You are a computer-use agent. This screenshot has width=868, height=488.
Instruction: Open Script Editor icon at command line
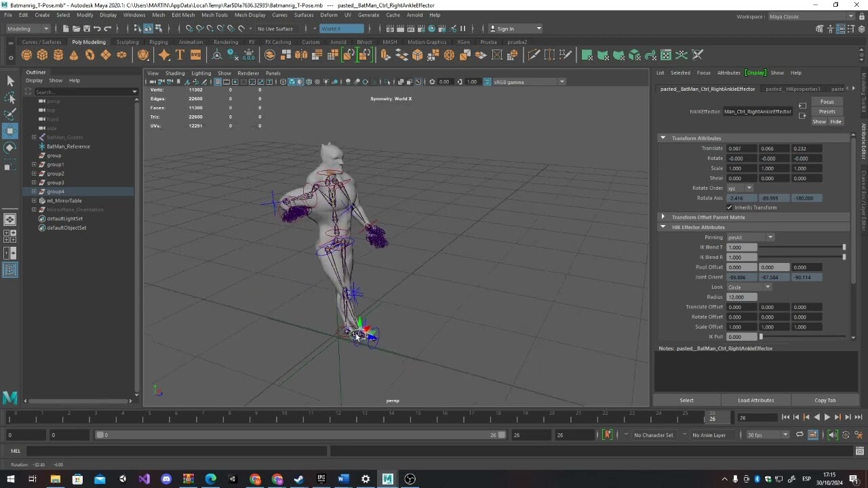(860, 451)
